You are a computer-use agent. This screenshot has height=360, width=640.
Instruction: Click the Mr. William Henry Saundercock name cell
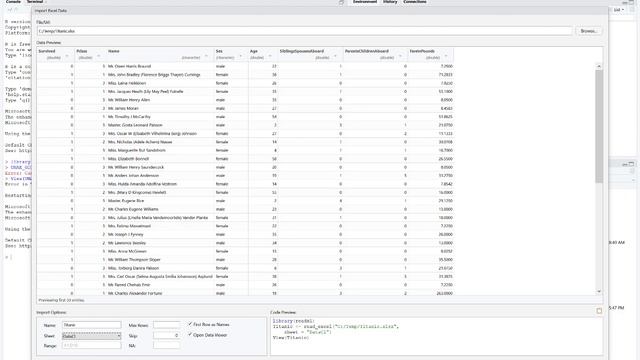click(x=136, y=167)
